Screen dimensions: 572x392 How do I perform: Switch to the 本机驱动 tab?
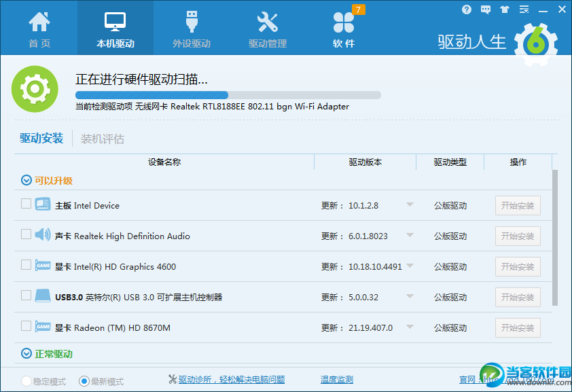(115, 28)
